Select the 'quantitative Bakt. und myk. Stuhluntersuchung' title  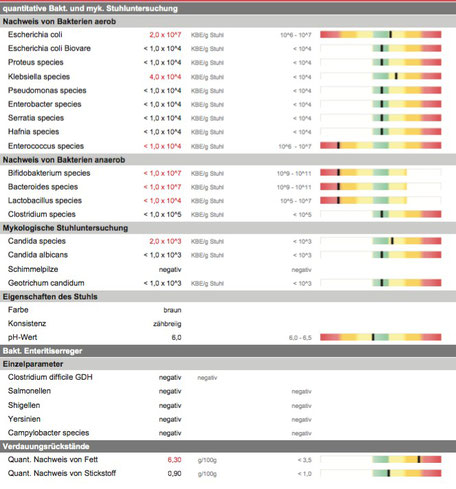click(90, 8)
